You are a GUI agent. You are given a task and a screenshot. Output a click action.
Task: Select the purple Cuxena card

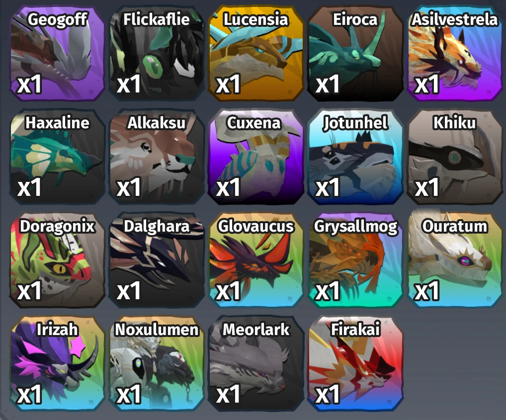256,157
